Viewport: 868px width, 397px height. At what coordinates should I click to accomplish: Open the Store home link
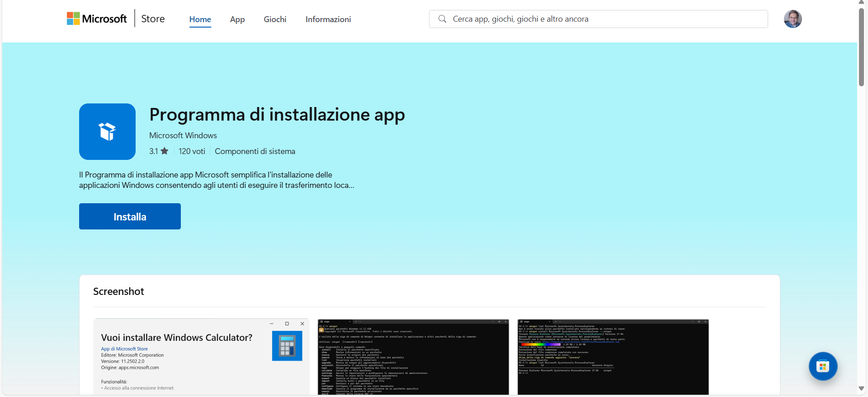[153, 19]
